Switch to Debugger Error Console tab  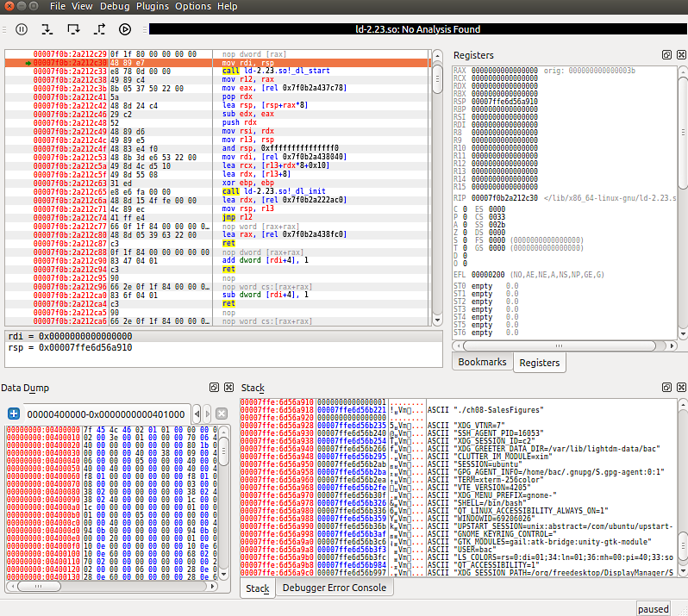point(335,588)
